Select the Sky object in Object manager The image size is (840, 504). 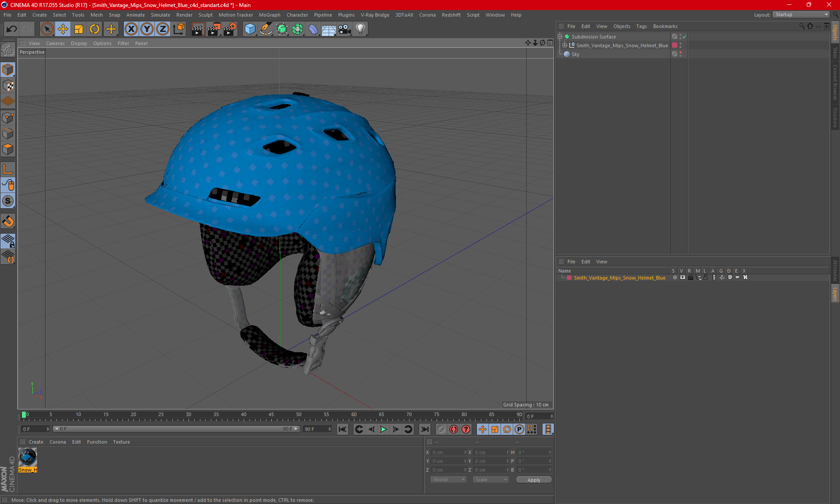(x=575, y=54)
